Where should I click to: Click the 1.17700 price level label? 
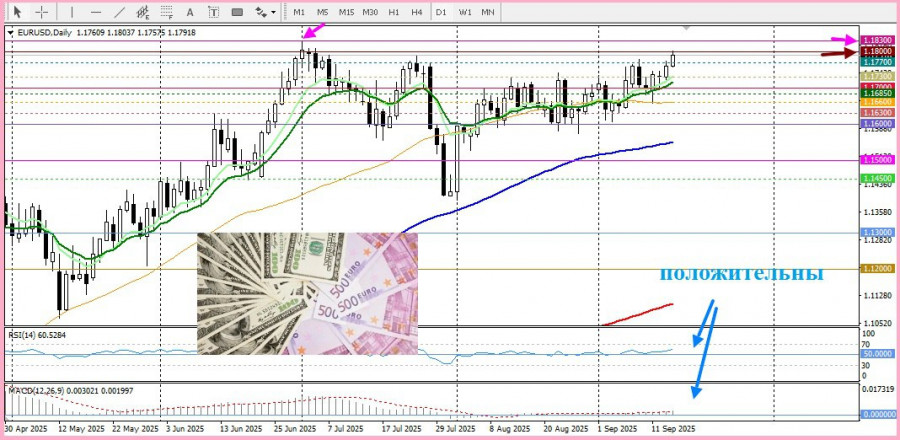coord(876,61)
